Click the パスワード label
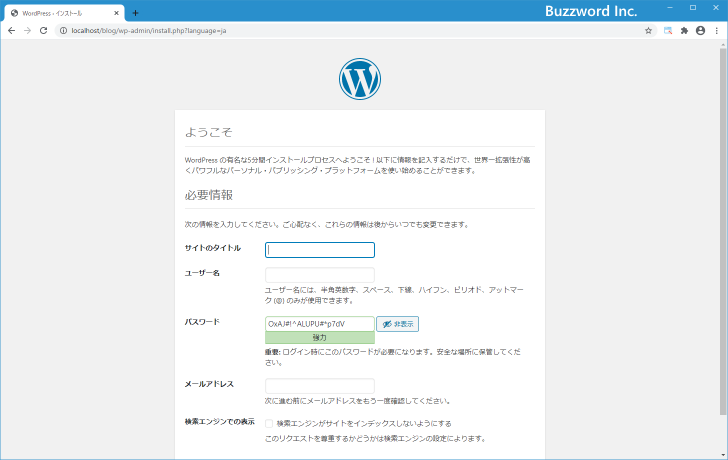Viewport: 728px width, 460px height. pos(202,322)
